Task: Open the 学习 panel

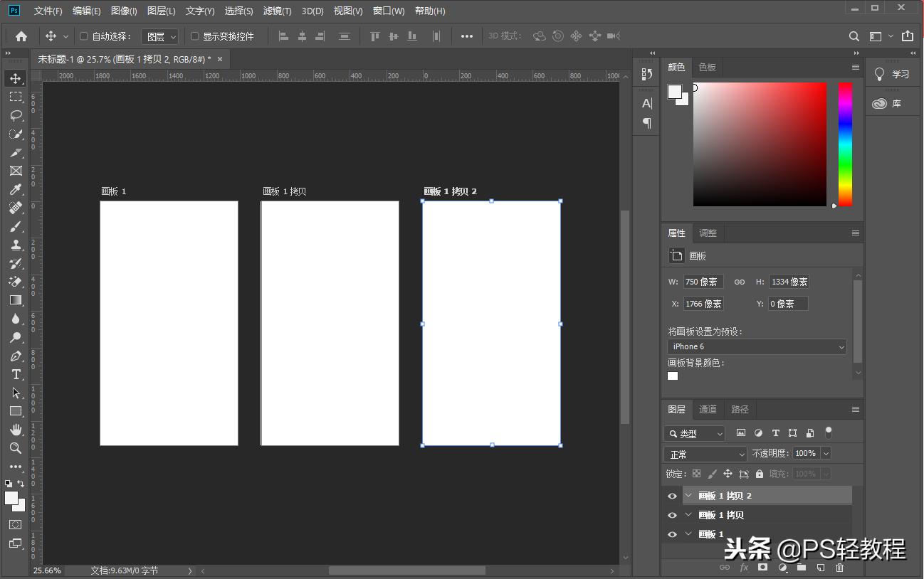Action: click(892, 74)
